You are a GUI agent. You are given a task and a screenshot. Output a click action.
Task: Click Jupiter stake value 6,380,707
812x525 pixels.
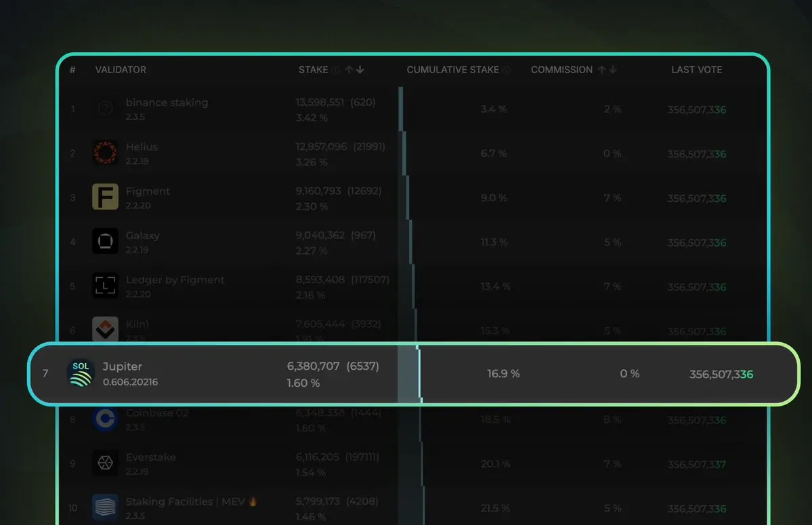pos(314,366)
